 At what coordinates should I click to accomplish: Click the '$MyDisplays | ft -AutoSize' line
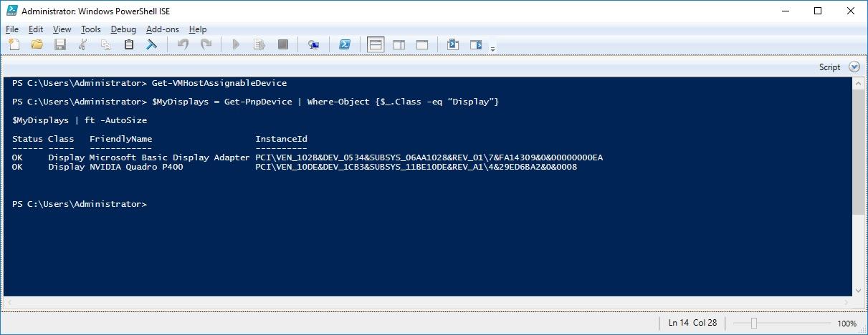80,120
